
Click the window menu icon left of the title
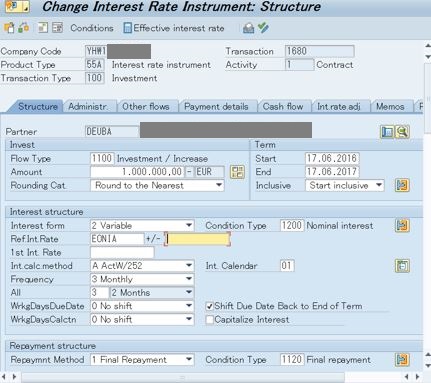coord(17,6)
